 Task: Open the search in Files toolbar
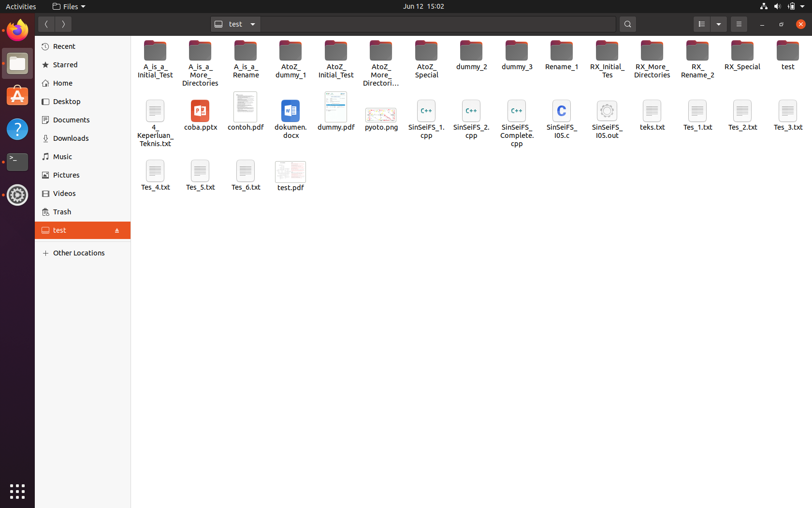(627, 24)
